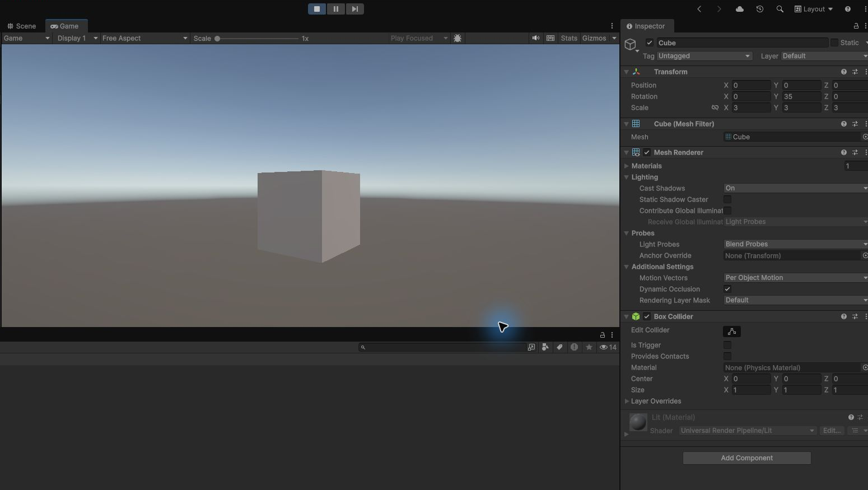Check Static Shadow Caster

click(727, 199)
